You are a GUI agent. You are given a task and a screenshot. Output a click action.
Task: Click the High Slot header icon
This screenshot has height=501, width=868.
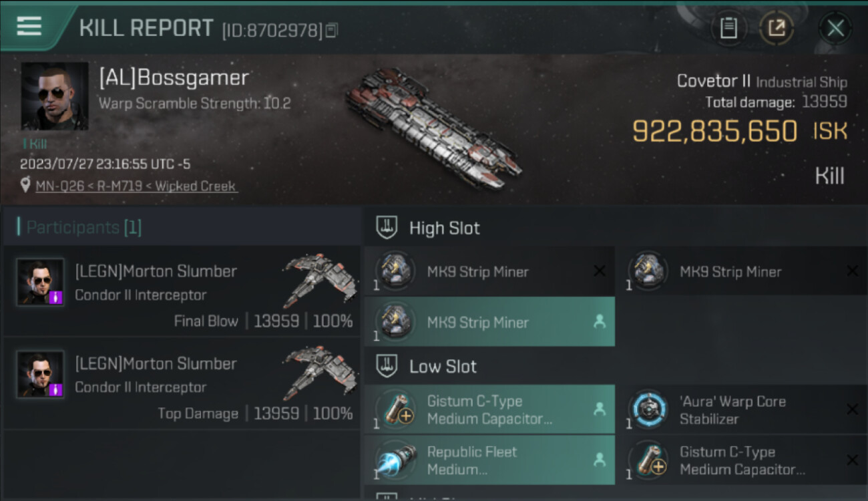(x=388, y=227)
